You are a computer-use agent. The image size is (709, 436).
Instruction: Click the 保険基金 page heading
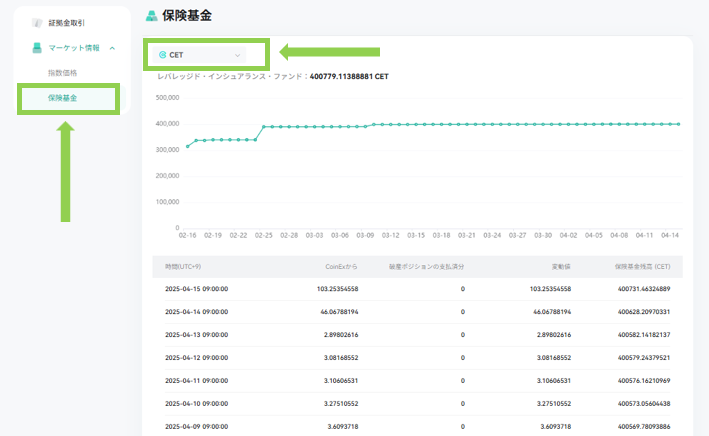(187, 16)
